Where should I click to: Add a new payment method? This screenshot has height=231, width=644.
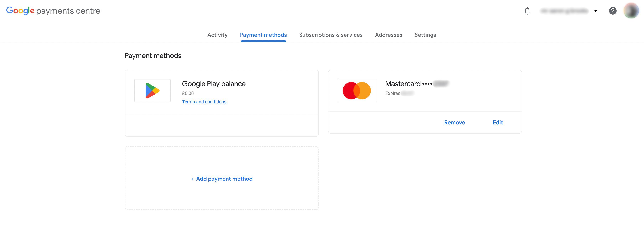(x=222, y=179)
